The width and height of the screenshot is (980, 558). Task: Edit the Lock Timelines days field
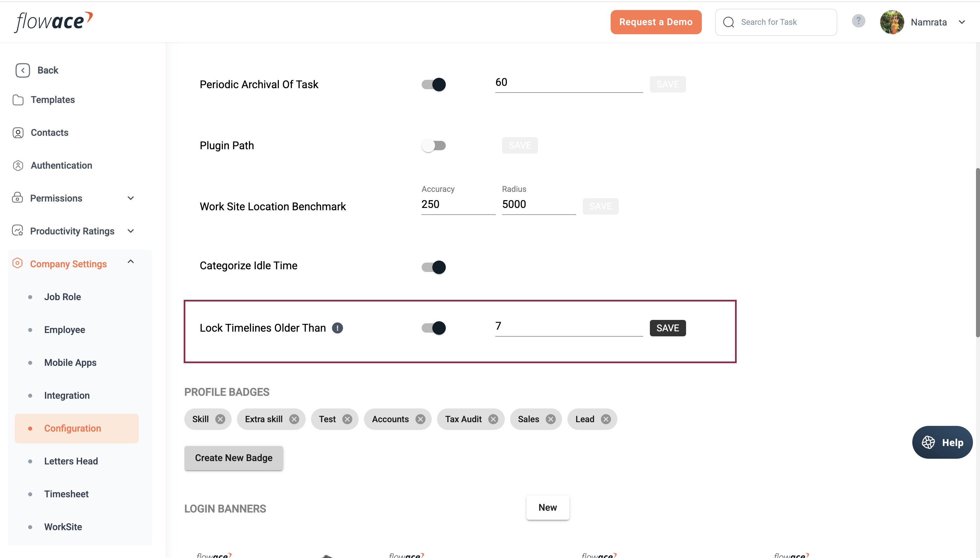pos(569,327)
